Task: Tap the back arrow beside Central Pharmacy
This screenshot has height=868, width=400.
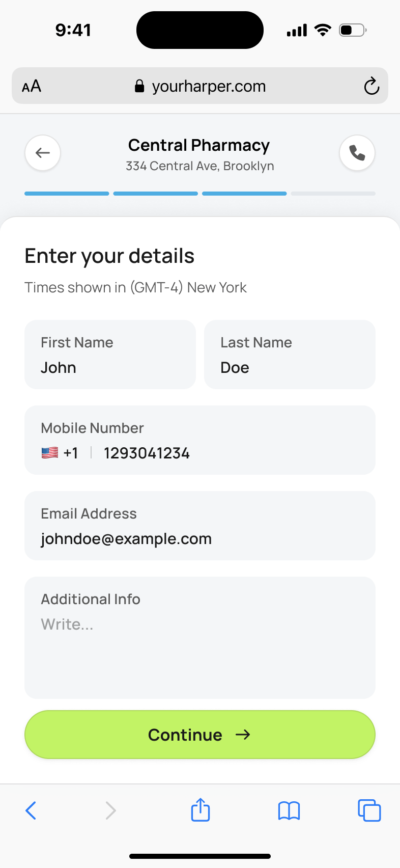Action: [x=43, y=153]
